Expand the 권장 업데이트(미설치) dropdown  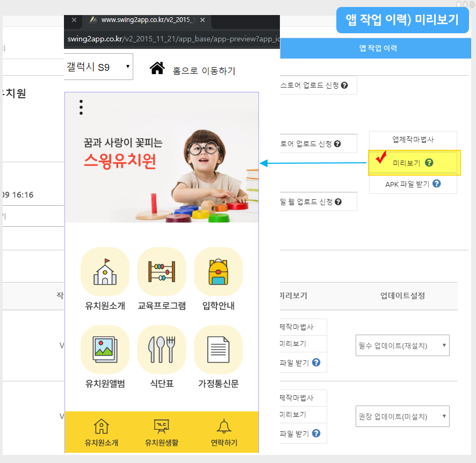(402, 416)
